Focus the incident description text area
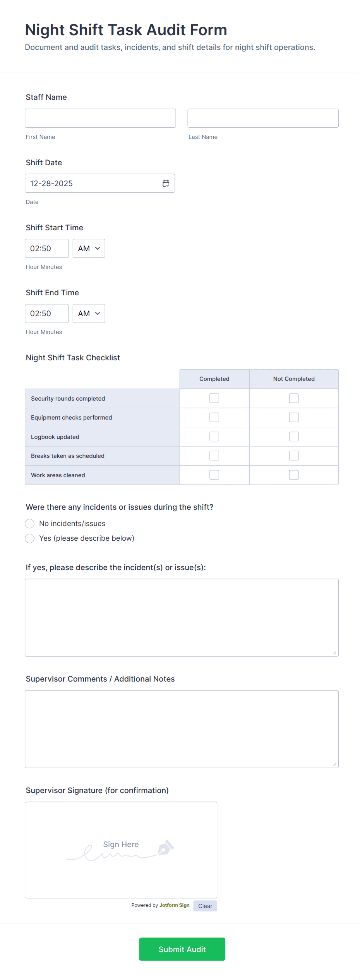Screen dimensions: 360x980 182,617
